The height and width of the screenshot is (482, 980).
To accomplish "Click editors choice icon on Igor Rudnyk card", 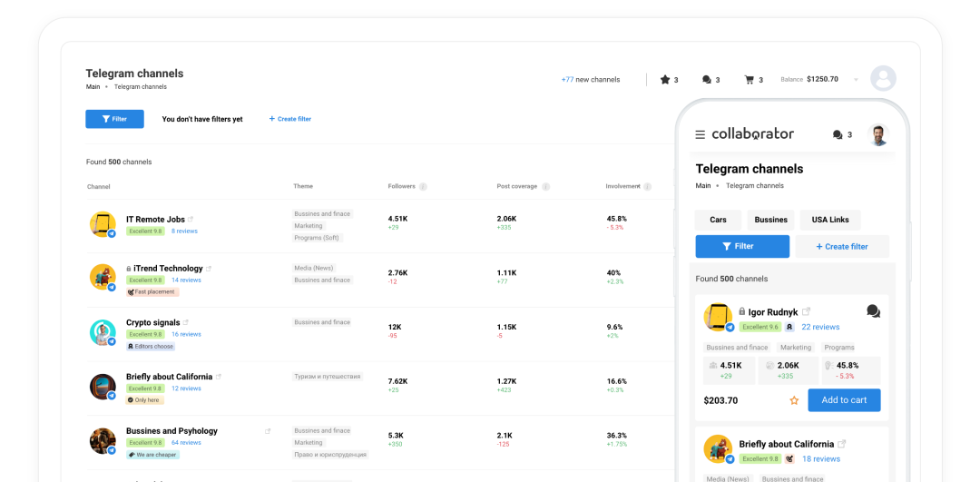I will coord(790,327).
